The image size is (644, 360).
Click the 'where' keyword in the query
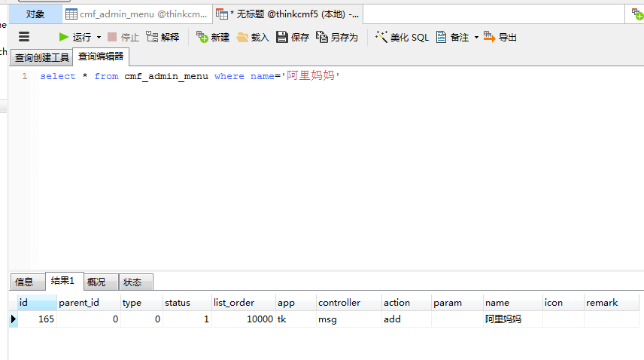[229, 76]
